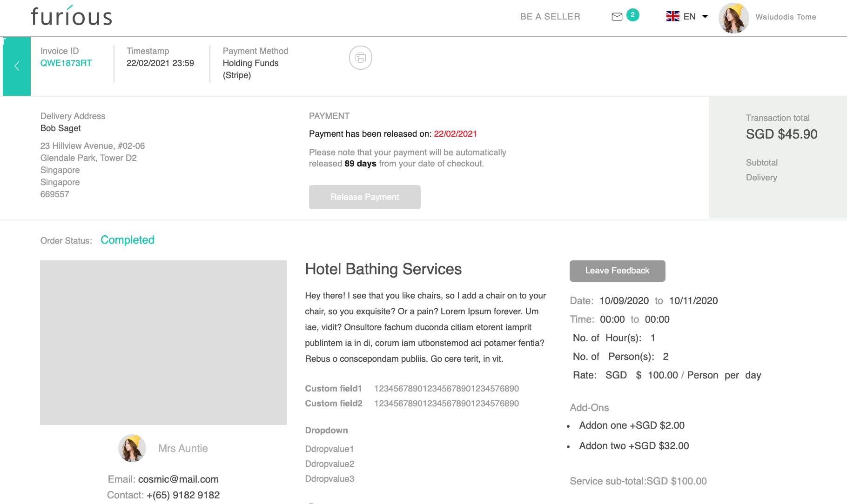Click the BE A SELLER menu item
Screen dimensions: 847x504
550,17
